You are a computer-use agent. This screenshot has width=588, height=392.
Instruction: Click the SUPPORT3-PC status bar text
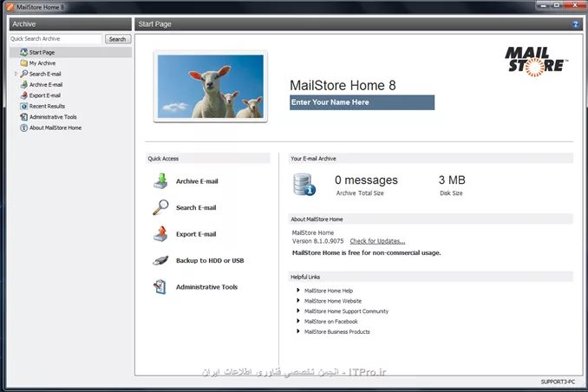[558, 382]
